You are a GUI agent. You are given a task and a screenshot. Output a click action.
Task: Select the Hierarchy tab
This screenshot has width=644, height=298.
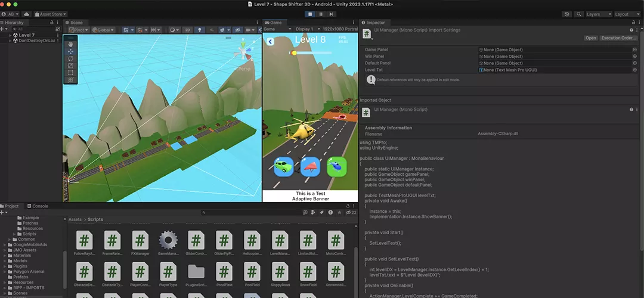(13, 23)
